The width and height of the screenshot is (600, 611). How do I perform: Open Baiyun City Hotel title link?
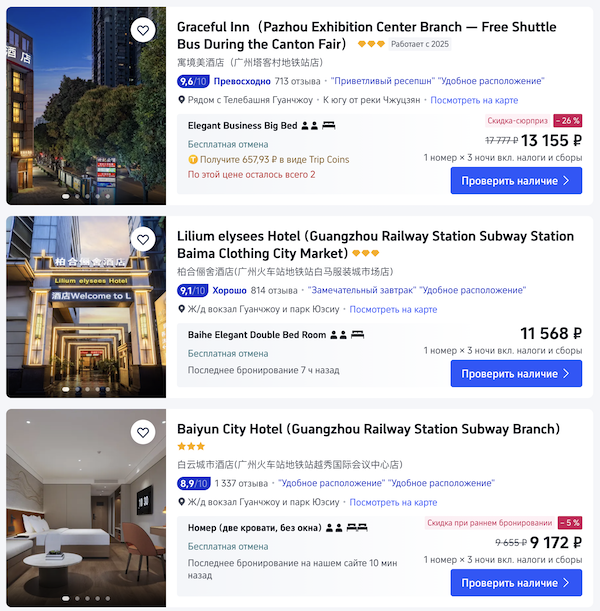click(368, 429)
